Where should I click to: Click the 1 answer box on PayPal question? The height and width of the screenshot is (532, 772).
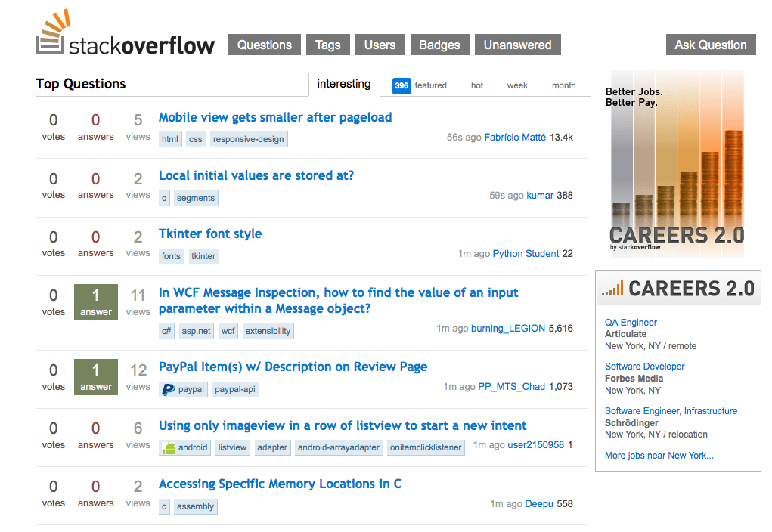[96, 377]
